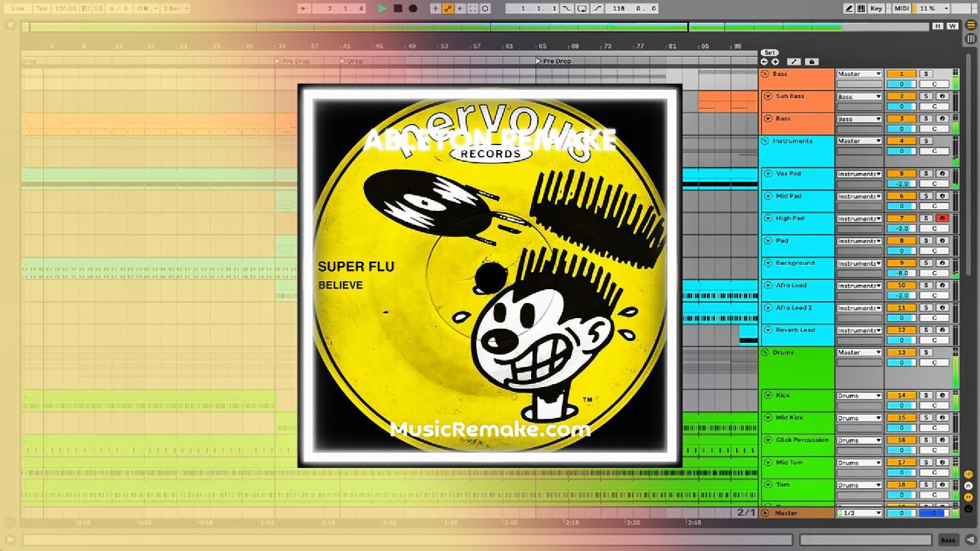Screen dimensions: 980x551
Task: Toggle the Punch-Out switch icon
Action: [x=597, y=8]
